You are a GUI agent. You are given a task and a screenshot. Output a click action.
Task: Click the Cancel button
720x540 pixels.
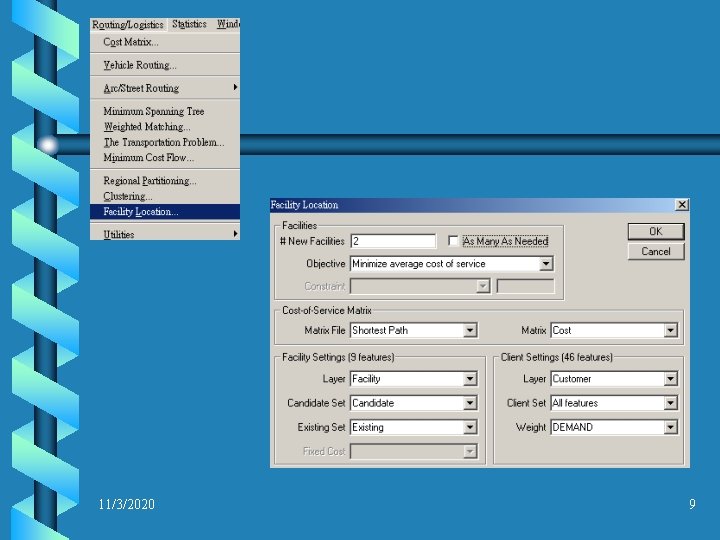(x=656, y=252)
